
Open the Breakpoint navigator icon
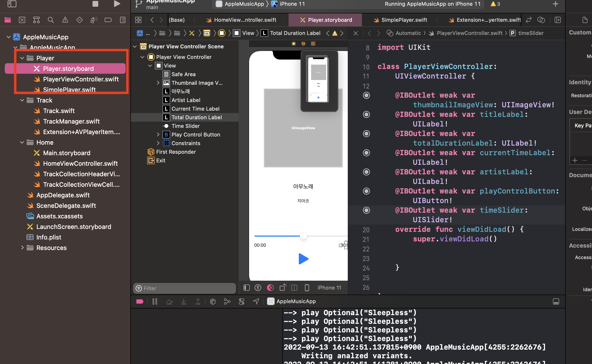(x=108, y=20)
